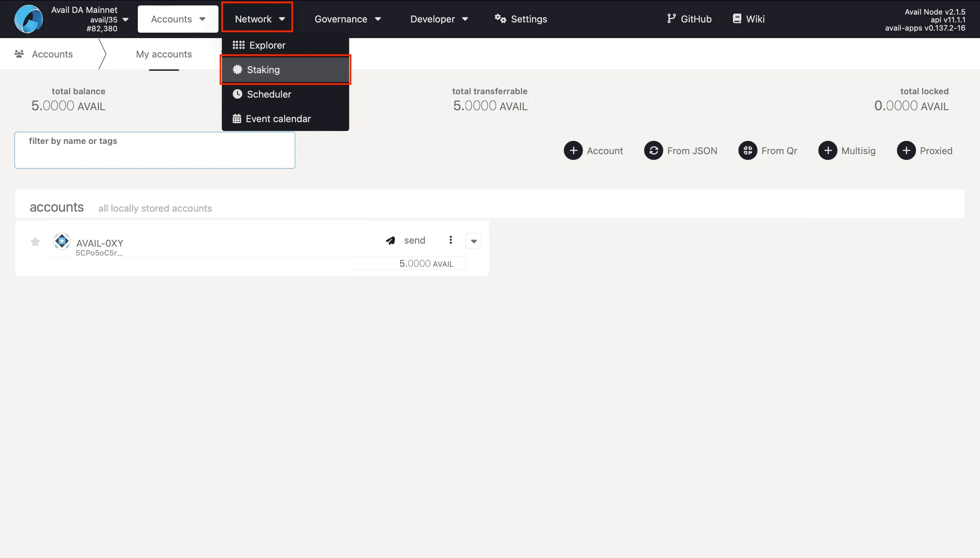The width and height of the screenshot is (980, 558).
Task: Create a Multisig account
Action: coord(847,151)
